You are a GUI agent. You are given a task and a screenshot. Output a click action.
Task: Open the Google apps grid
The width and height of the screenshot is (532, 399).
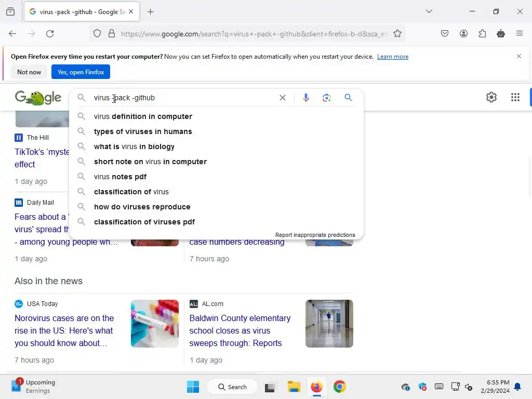(515, 97)
